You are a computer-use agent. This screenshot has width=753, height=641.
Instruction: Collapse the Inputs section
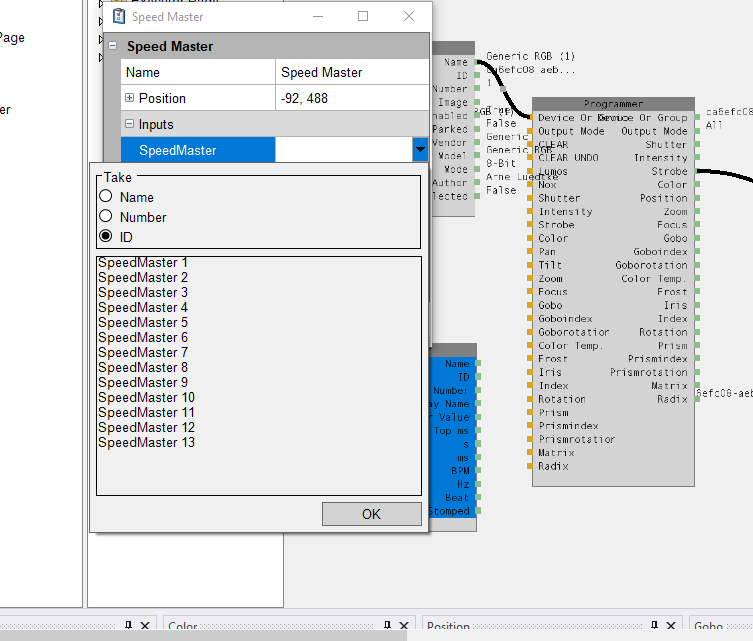(130, 124)
